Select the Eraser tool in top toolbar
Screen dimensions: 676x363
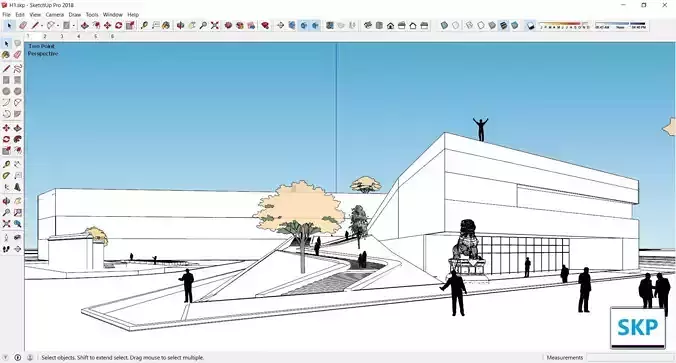click(x=23, y=25)
